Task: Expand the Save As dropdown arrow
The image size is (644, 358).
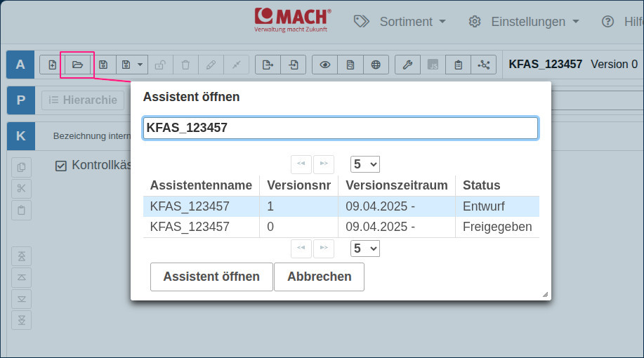Action: point(140,65)
